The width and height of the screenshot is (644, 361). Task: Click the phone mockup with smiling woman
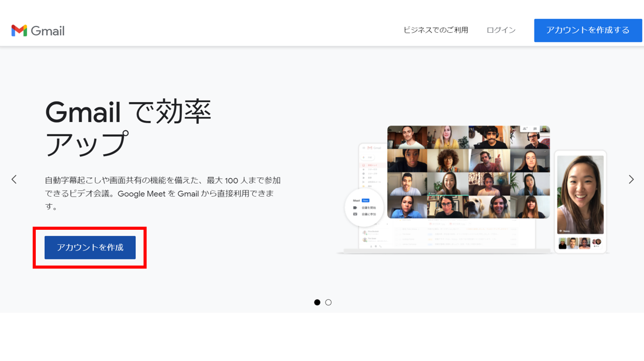click(x=581, y=201)
